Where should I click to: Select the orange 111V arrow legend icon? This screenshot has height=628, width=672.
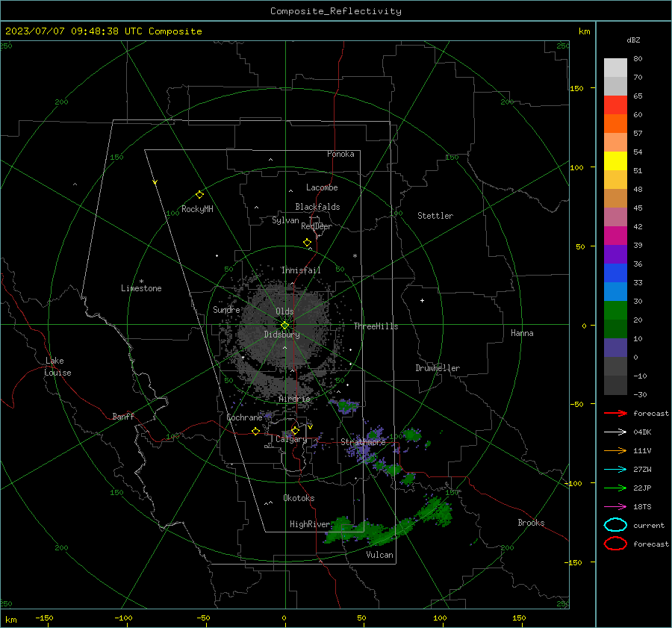click(615, 450)
